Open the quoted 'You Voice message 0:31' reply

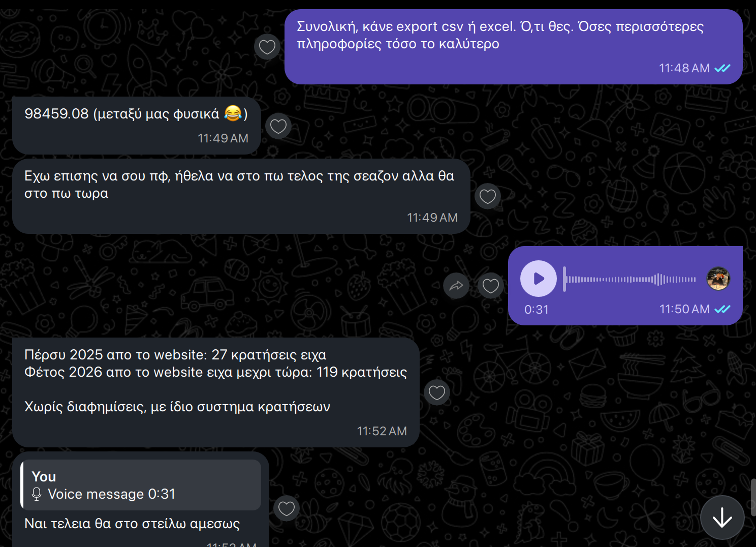point(141,485)
